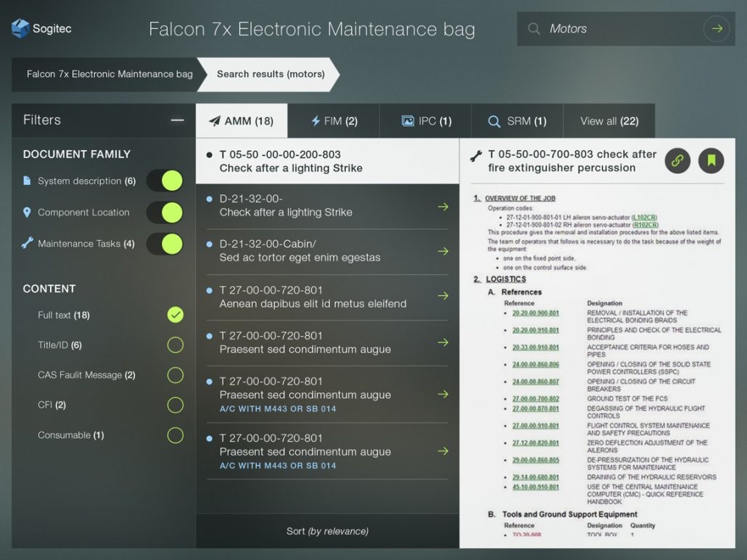This screenshot has height=560, width=747.
Task: Click the magnifier icon in search field
Action: tap(535, 29)
